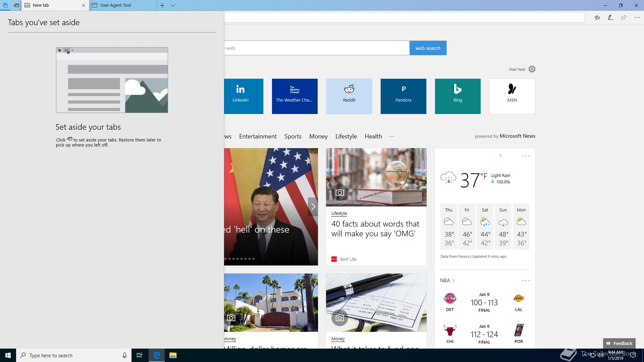Click the Money label on paystub article
The image size is (644, 362).
tap(338, 339)
